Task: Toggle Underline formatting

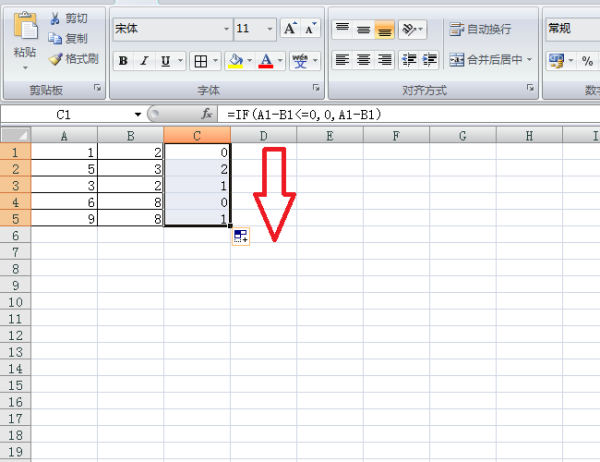Action: [165, 60]
